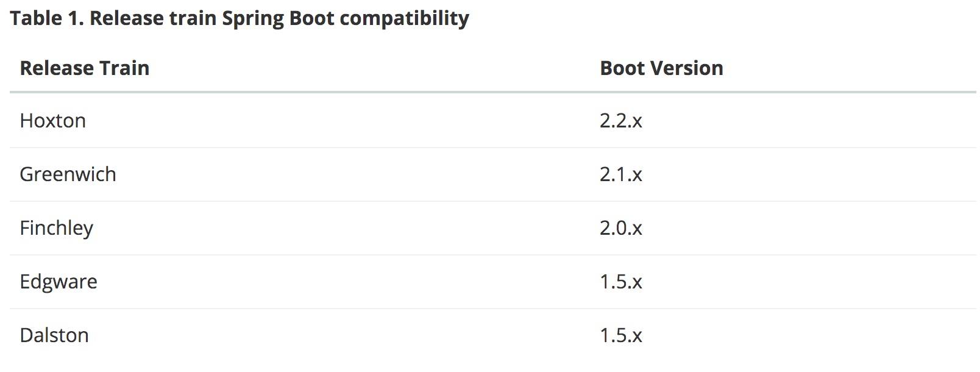980x372 pixels.
Task: Click the Release Train column header
Action: pyautogui.click(x=85, y=68)
